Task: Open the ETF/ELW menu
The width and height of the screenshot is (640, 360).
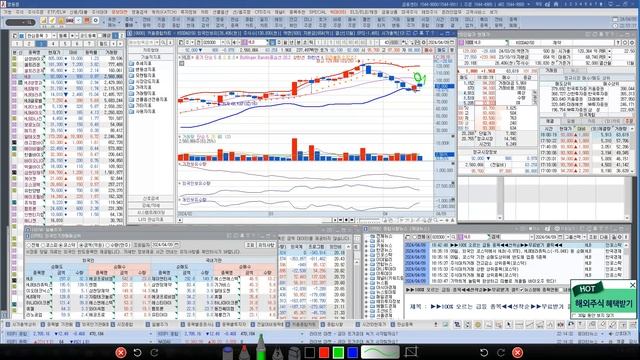Action: [56, 12]
